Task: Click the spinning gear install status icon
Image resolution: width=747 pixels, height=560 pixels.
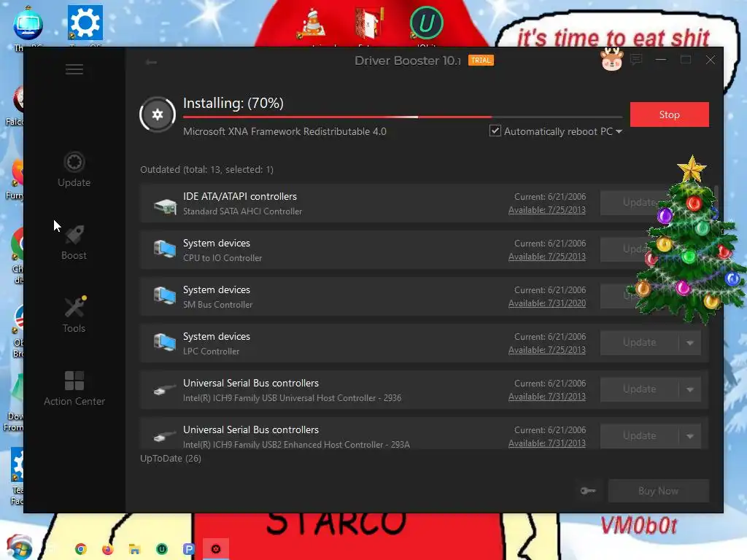Action: (x=158, y=114)
